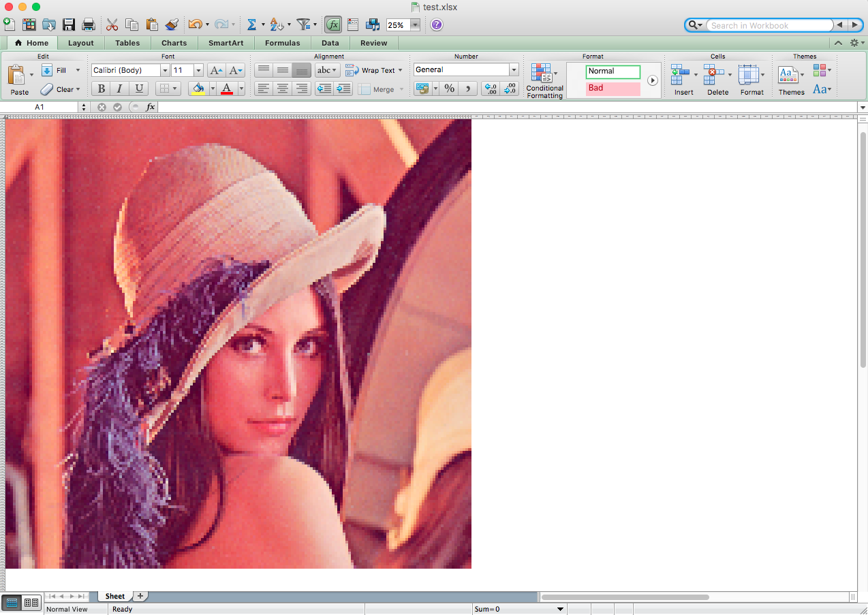
Task: Toggle Bold formatting
Action: coord(102,89)
